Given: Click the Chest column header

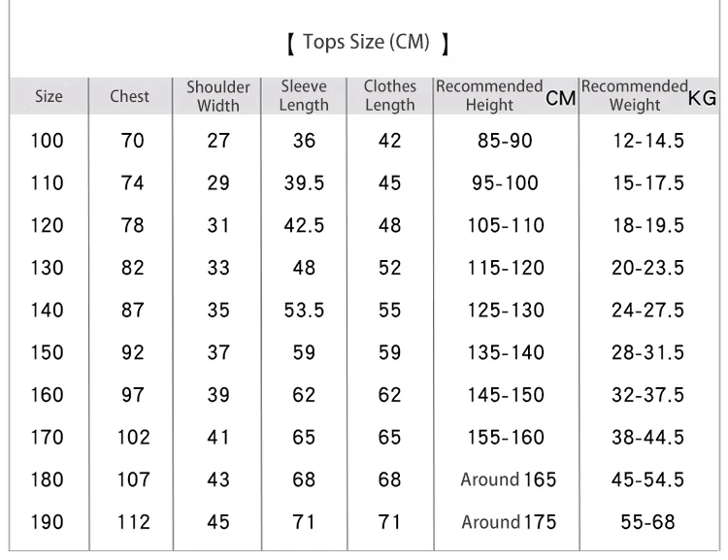Looking at the screenshot, I should [x=130, y=96].
